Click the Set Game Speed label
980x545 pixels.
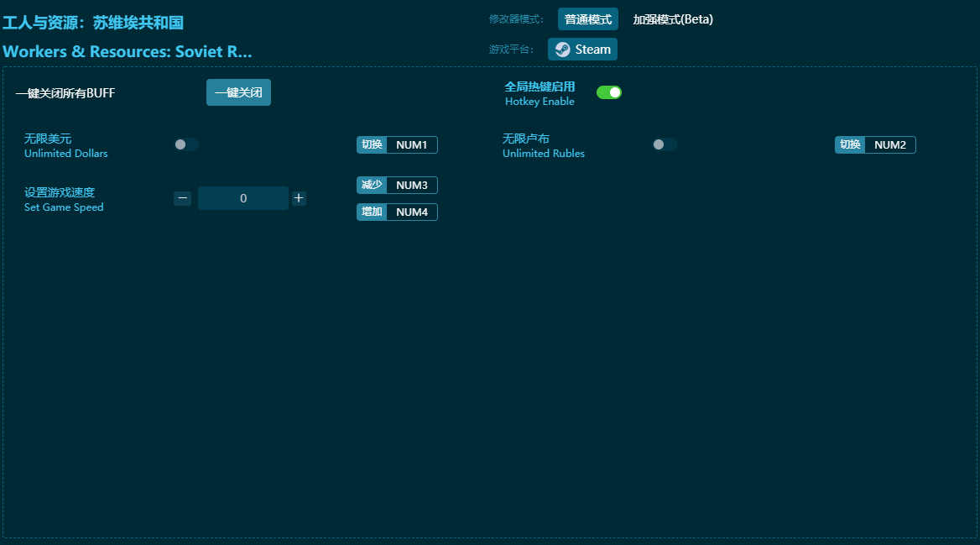click(x=64, y=207)
